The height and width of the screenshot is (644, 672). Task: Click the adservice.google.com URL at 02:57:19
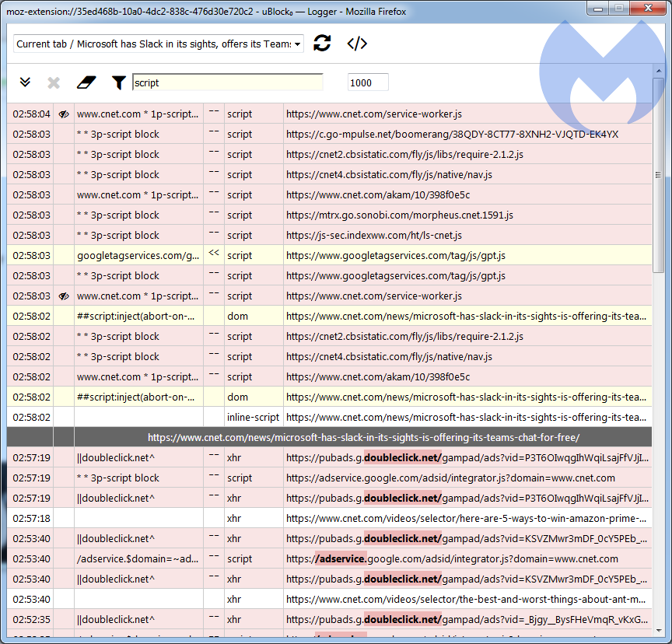[x=450, y=478]
